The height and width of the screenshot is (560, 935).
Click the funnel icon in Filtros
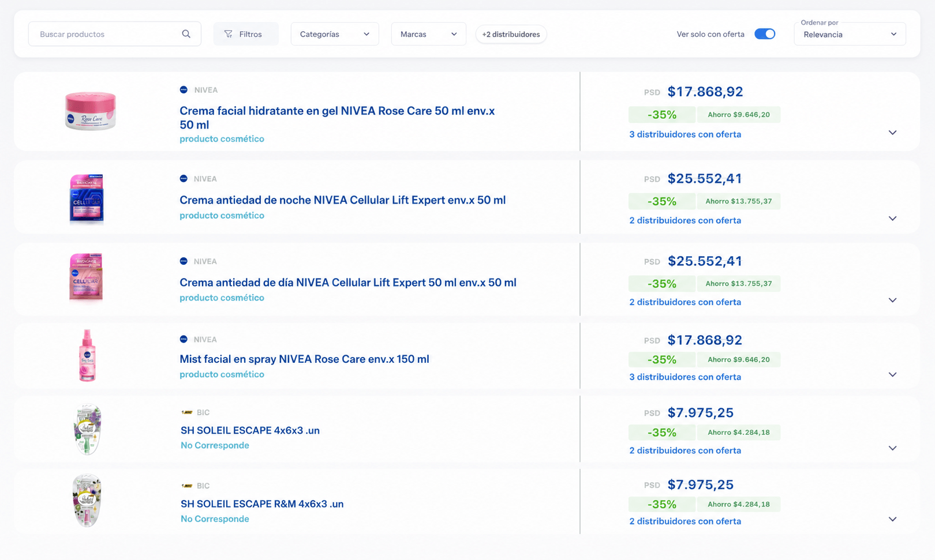[229, 34]
